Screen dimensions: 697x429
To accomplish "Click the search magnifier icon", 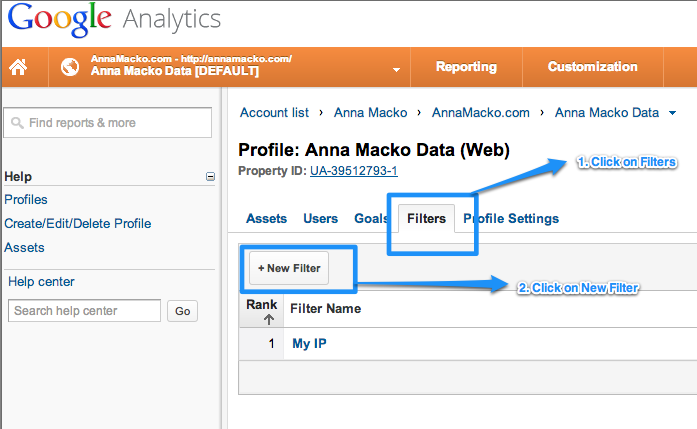I will (17, 123).
